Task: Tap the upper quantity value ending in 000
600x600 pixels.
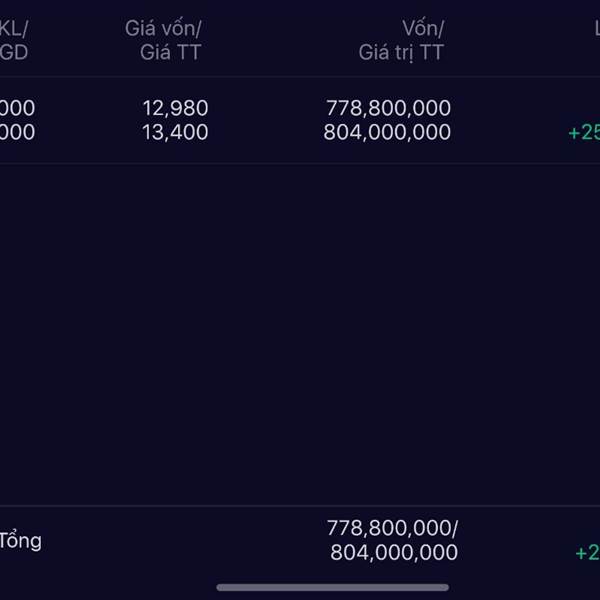Action: pyautogui.click(x=17, y=108)
